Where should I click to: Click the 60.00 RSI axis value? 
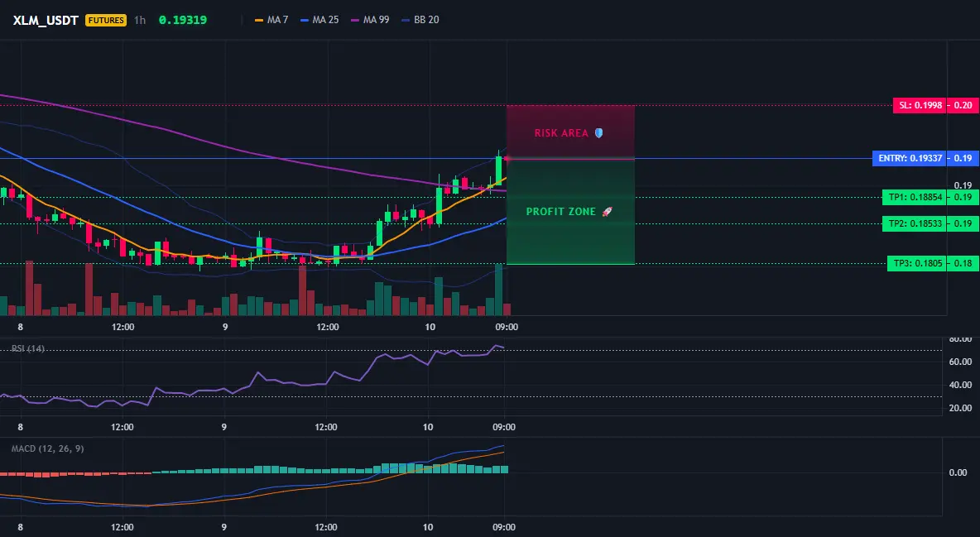tap(960, 362)
